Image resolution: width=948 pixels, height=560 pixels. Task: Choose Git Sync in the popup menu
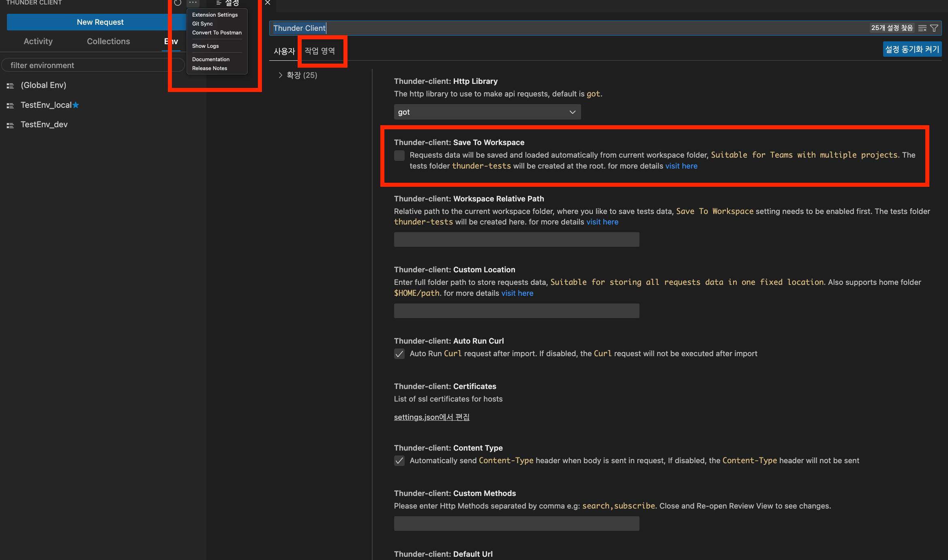tap(202, 24)
